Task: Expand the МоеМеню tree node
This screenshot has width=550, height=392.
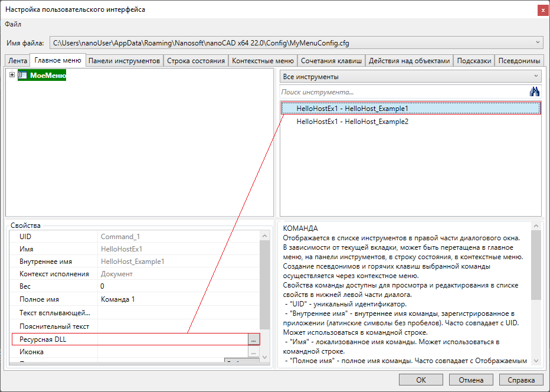Action: [12, 75]
